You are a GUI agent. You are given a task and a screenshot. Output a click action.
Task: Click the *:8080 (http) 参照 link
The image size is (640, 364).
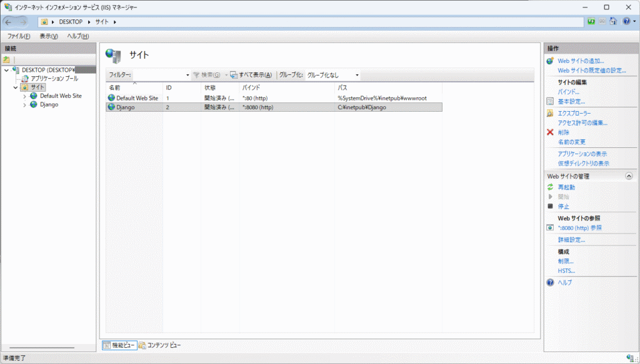(x=579, y=228)
